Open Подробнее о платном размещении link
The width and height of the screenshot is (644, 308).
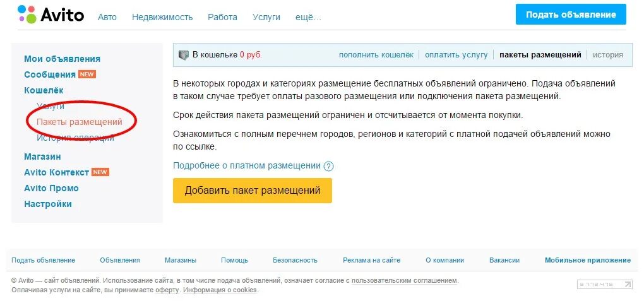[246, 165]
